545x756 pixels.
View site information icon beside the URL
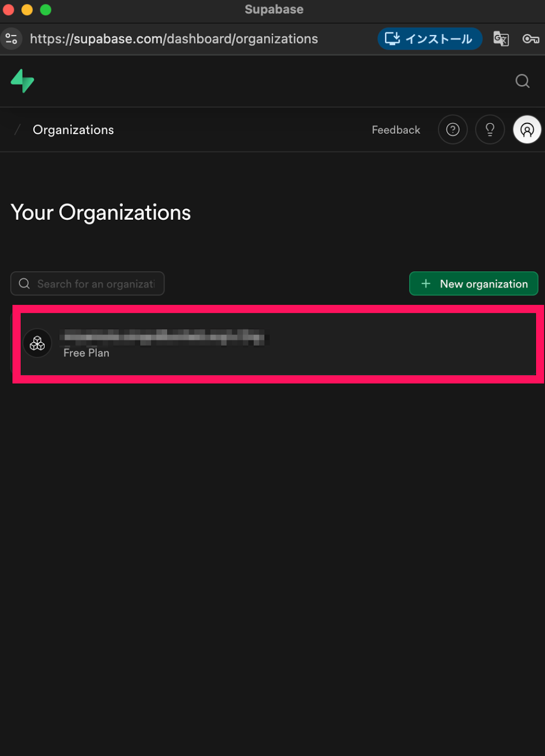pos(11,39)
